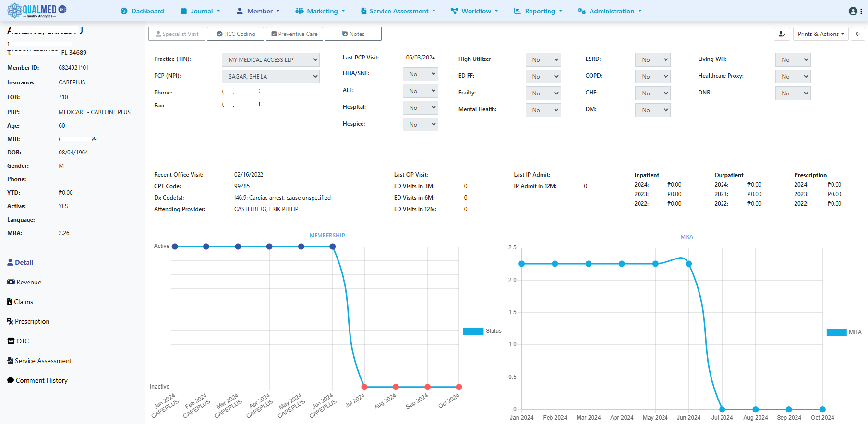Open Comment History in sidebar
The width and height of the screenshot is (868, 424).
[37, 380]
